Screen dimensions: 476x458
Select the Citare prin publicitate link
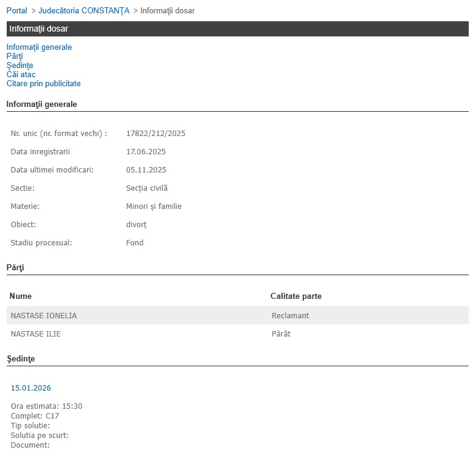(43, 84)
